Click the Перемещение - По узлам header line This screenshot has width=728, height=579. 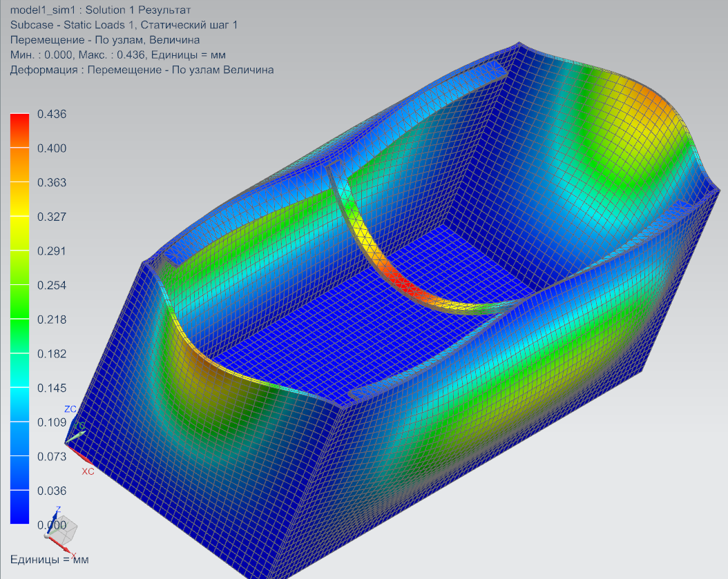pyautogui.click(x=105, y=40)
